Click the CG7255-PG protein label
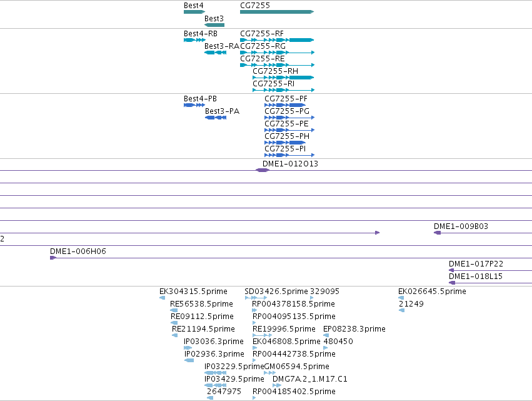 tap(287, 111)
